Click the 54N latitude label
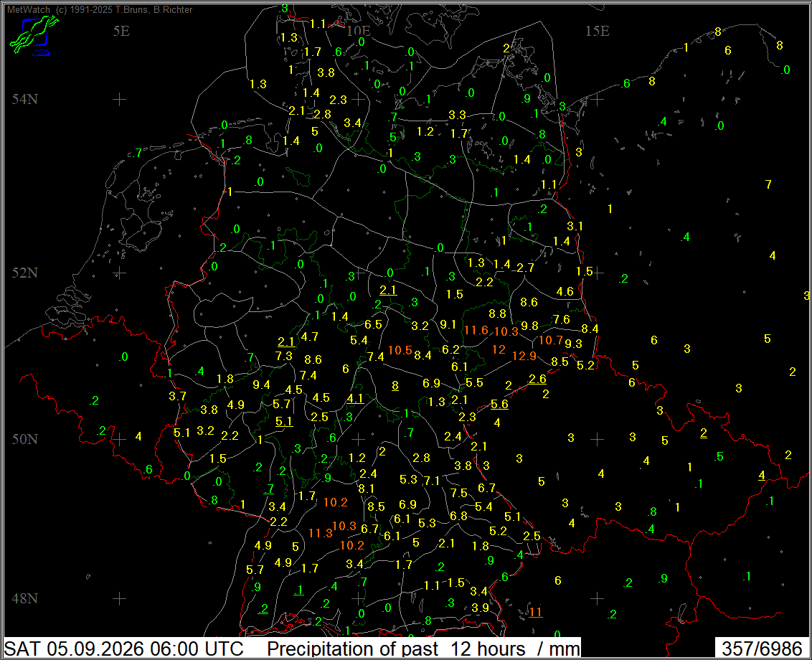 coord(25,99)
